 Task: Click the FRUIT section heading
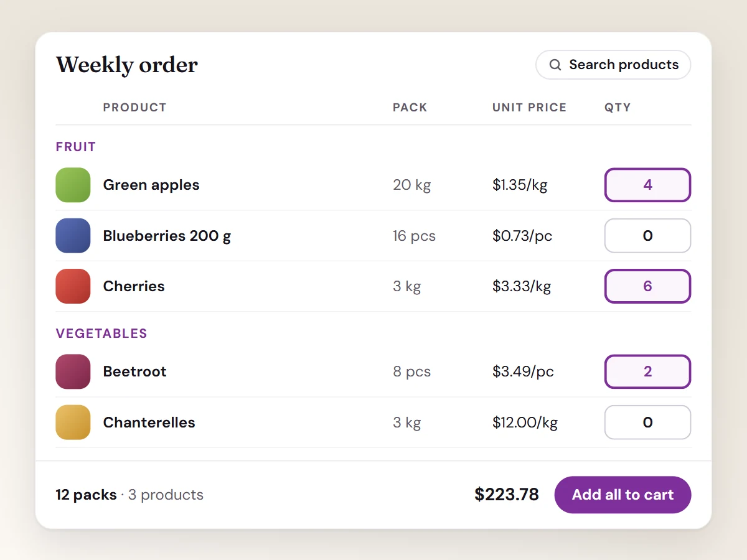[x=76, y=147]
